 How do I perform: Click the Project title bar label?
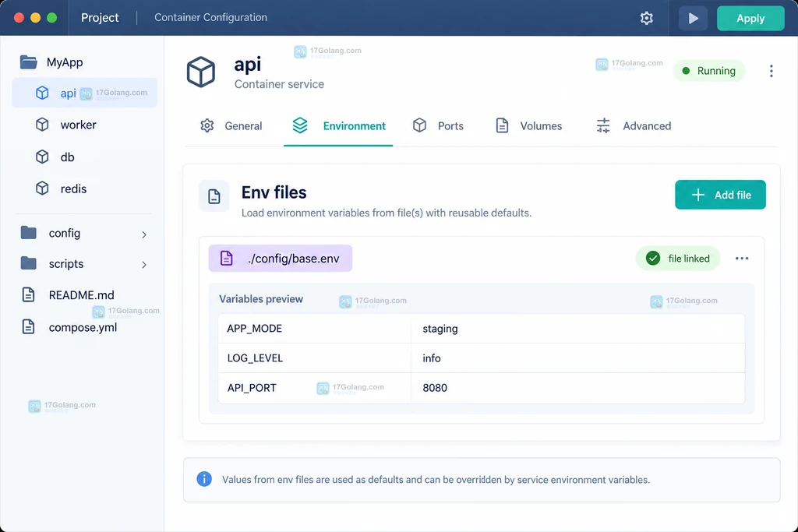100,18
